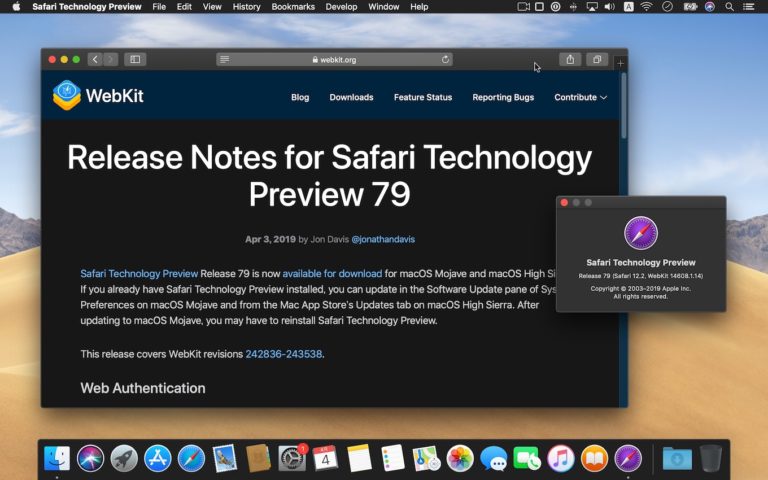
Task: Click the Safari back navigation arrow
Action: pyautogui.click(x=95, y=60)
